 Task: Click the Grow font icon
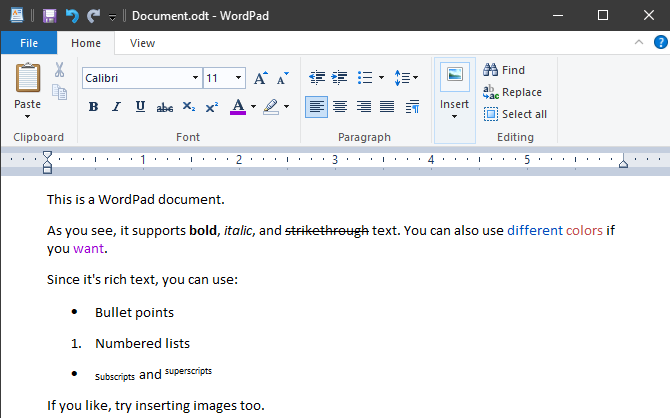pos(261,78)
